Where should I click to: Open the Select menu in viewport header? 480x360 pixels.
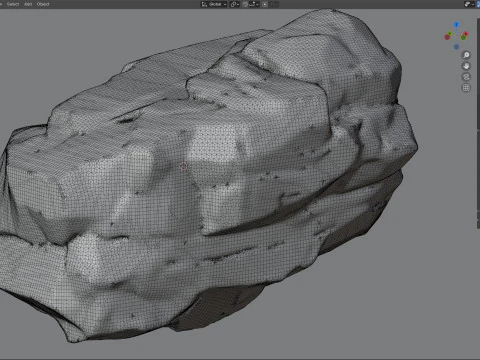click(x=13, y=4)
